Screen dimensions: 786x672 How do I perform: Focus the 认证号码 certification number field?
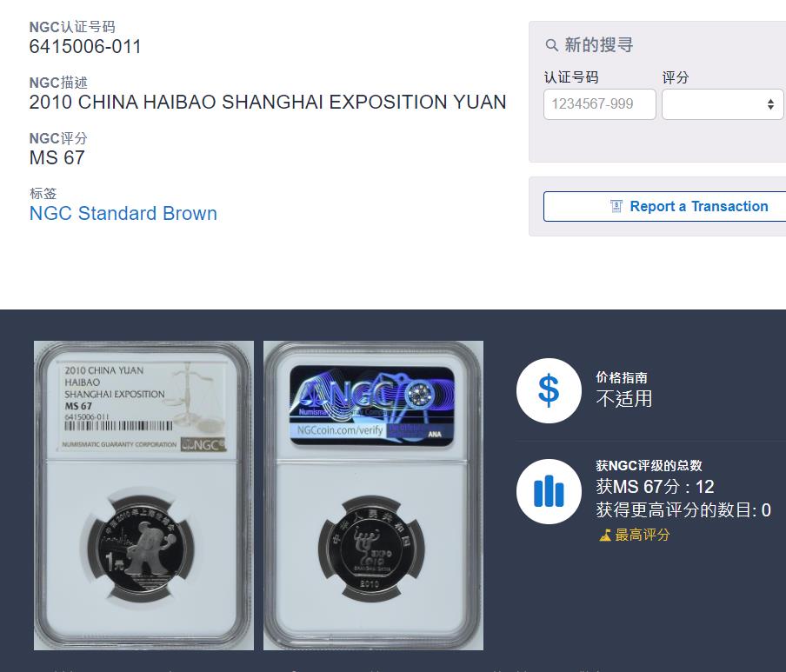point(600,104)
